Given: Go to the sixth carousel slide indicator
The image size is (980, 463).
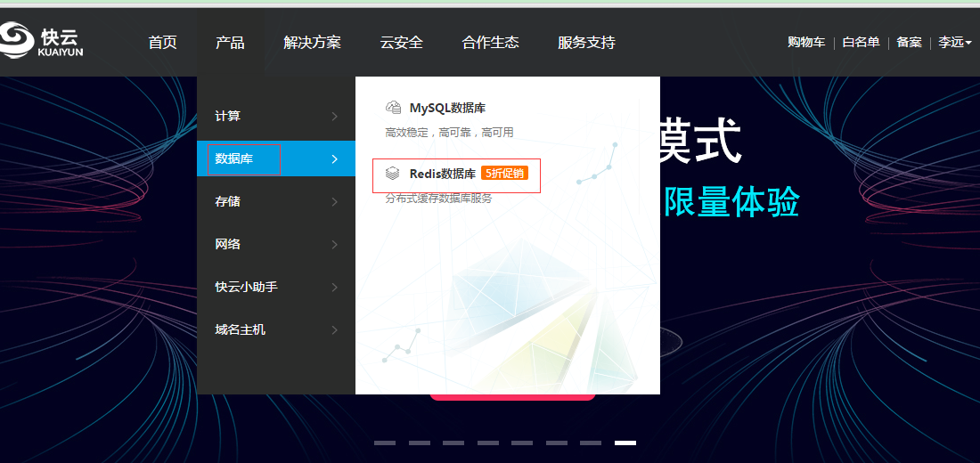Looking at the screenshot, I should (556, 443).
